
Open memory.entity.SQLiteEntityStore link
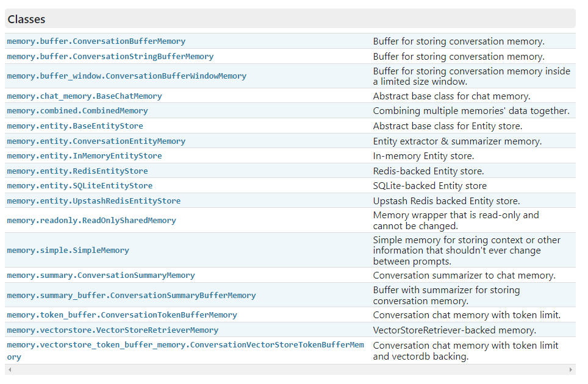(x=79, y=186)
